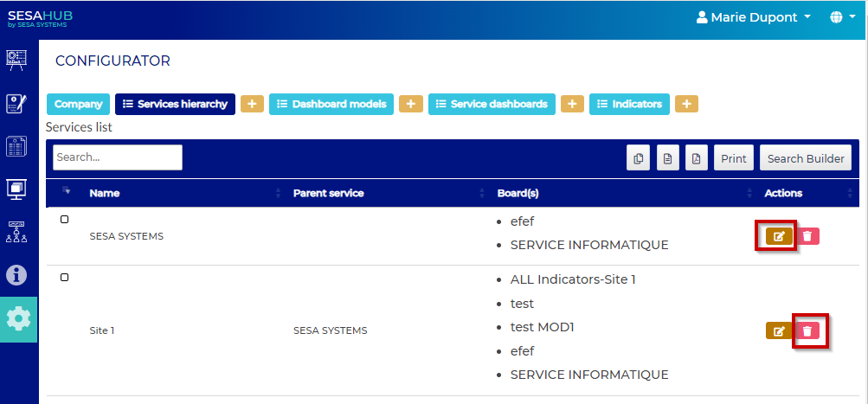This screenshot has width=868, height=404.
Task: Sort the table by Name column
Action: tap(105, 193)
